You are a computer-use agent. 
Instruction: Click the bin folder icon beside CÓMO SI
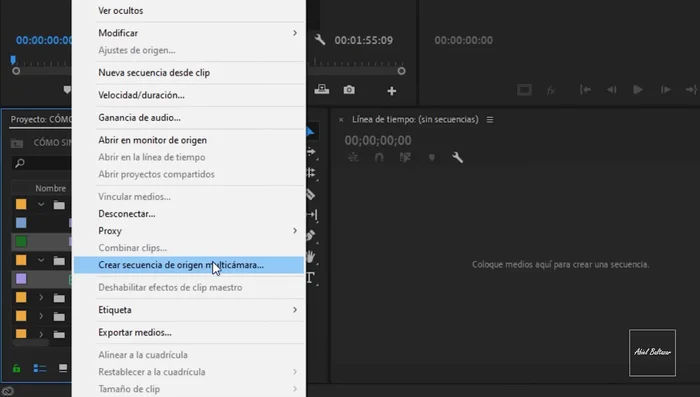[x=17, y=143]
